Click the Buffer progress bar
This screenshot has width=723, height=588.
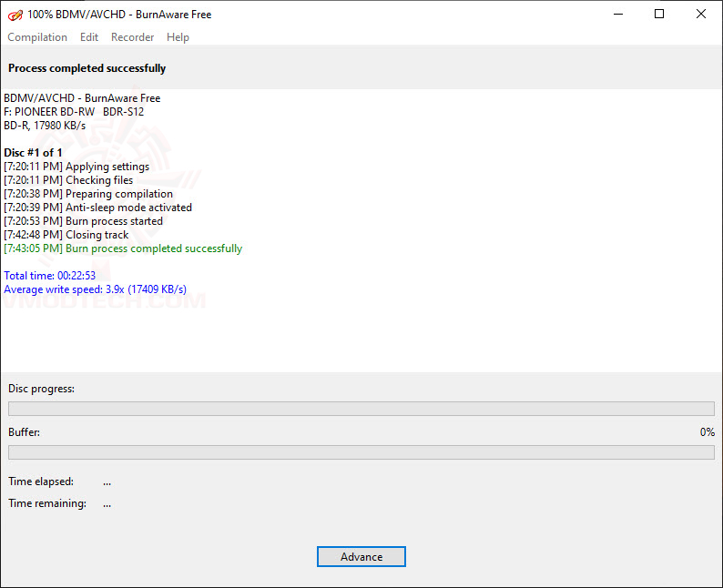pos(361,452)
